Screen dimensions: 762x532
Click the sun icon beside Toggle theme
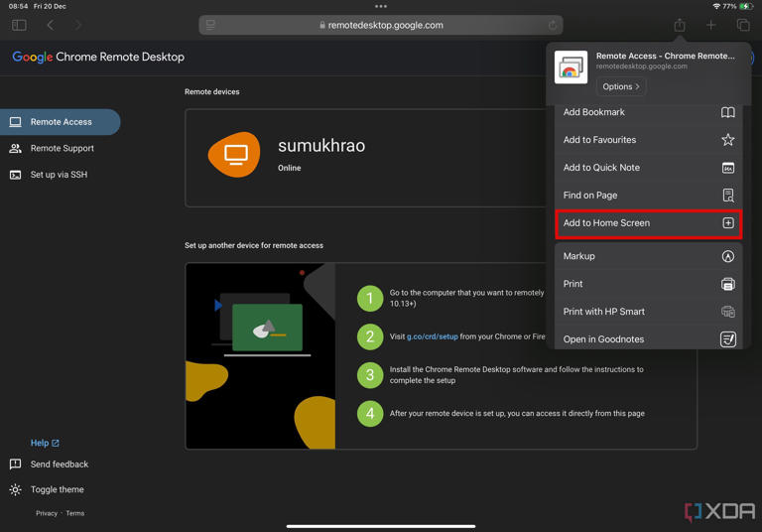(16, 489)
